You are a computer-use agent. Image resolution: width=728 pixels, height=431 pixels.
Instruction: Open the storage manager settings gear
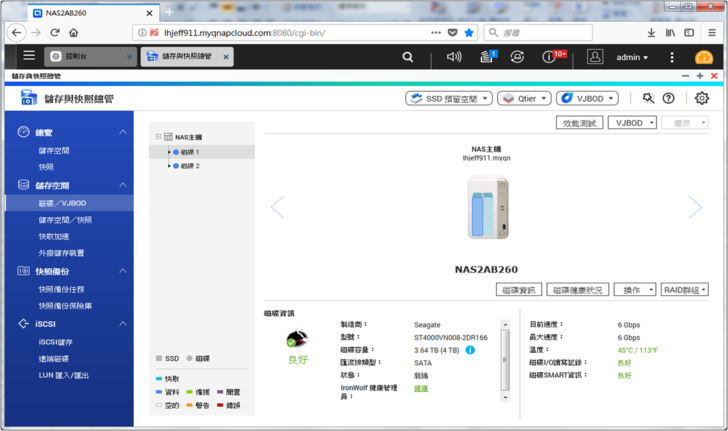[x=702, y=99]
